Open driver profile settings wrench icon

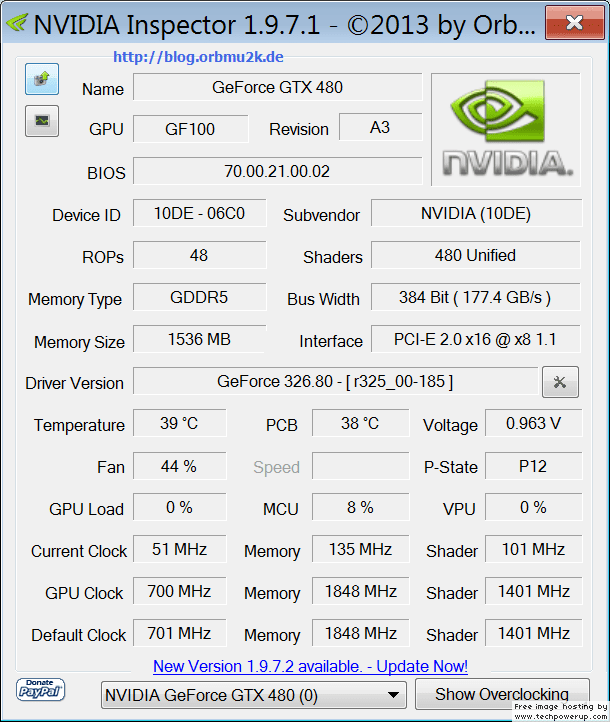[560, 382]
